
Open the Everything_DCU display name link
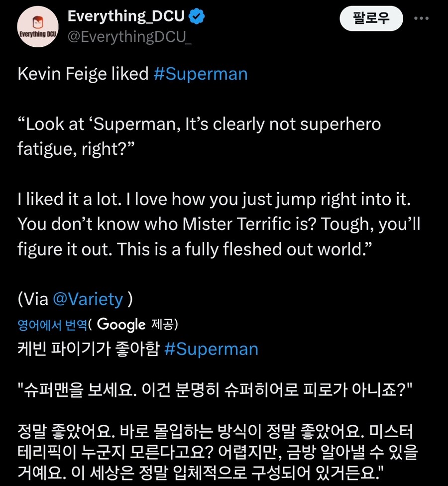click(126, 17)
